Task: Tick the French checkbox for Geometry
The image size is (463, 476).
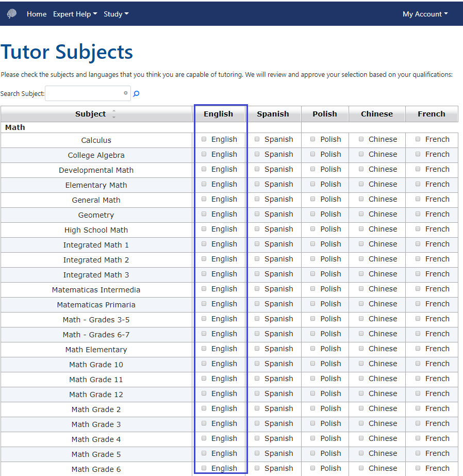Action: tap(418, 214)
